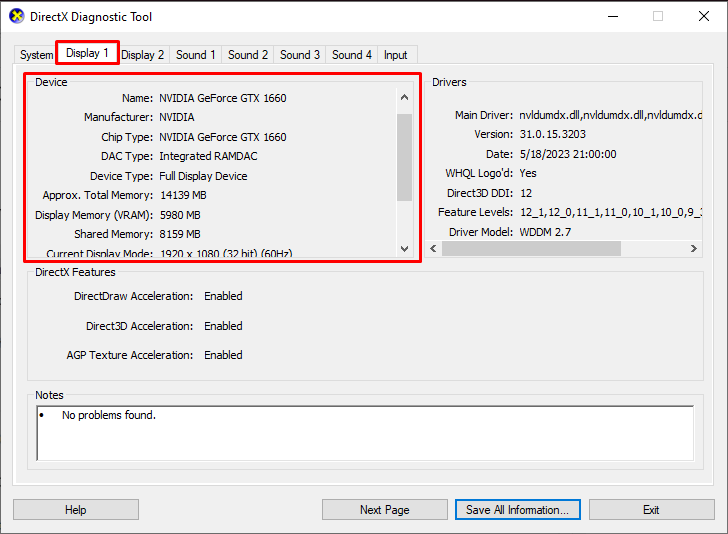Click the Next Page button
This screenshot has height=534, width=728.
(384, 510)
